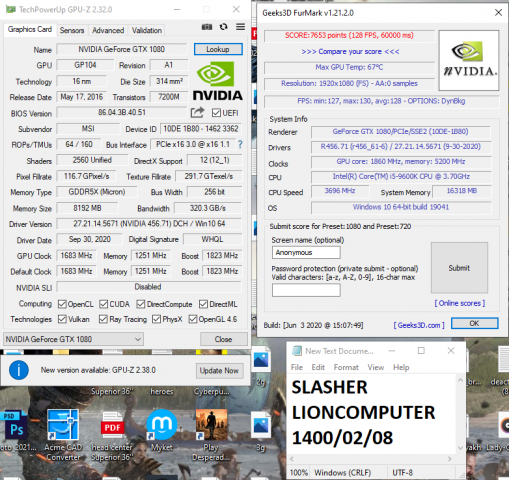Switch to the Validation tab
Screen dimensions: 509x480
tap(147, 30)
